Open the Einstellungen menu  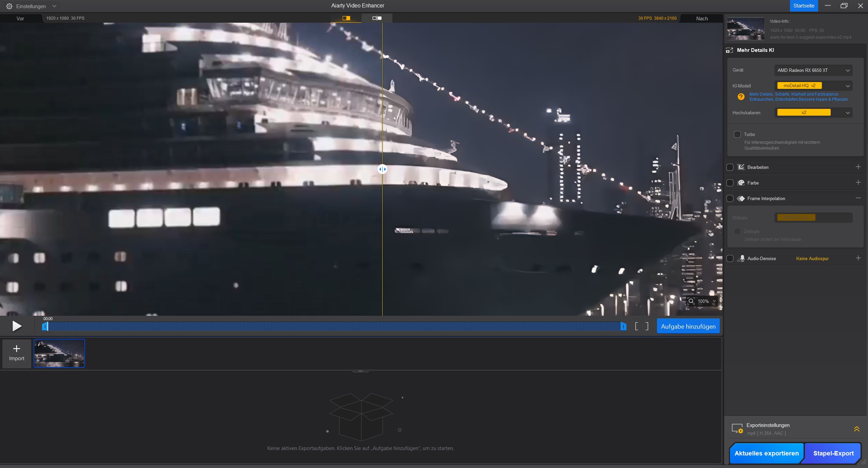coord(31,6)
